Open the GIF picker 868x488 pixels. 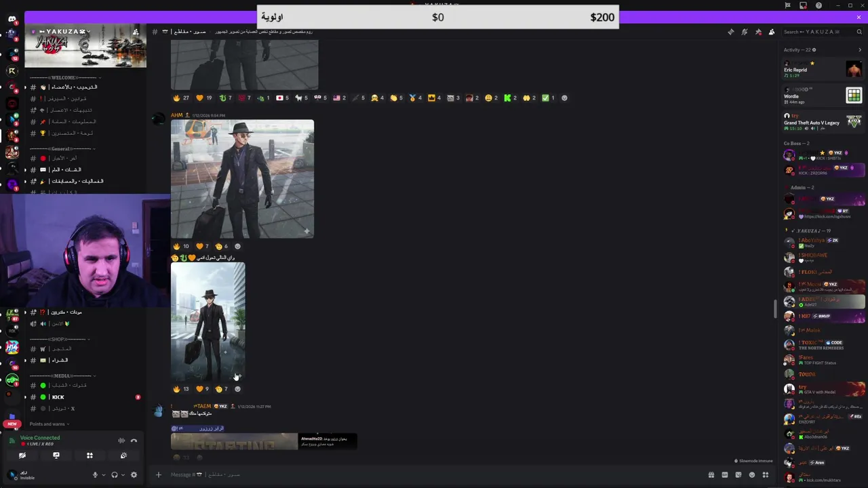click(x=725, y=474)
